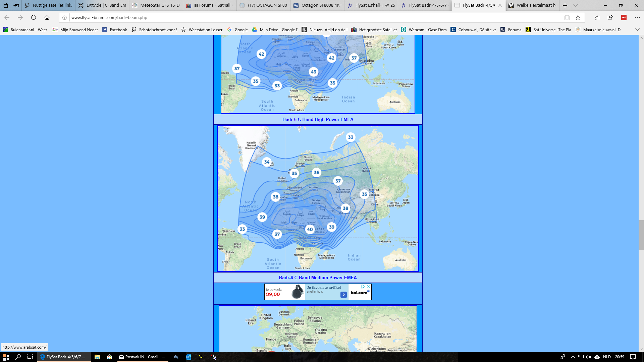This screenshot has width=644, height=362.
Task: Click the Badr-6 C Band High Power EMEA link
Action: tap(318, 119)
